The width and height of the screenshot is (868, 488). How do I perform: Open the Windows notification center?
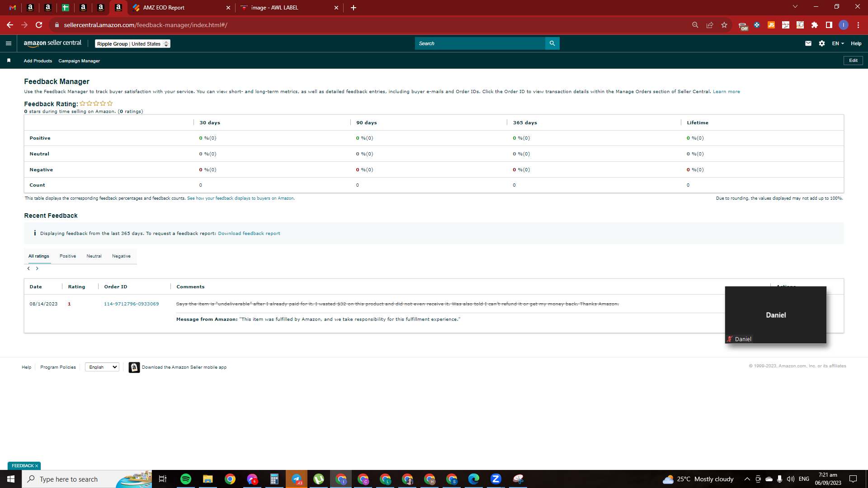point(853,479)
